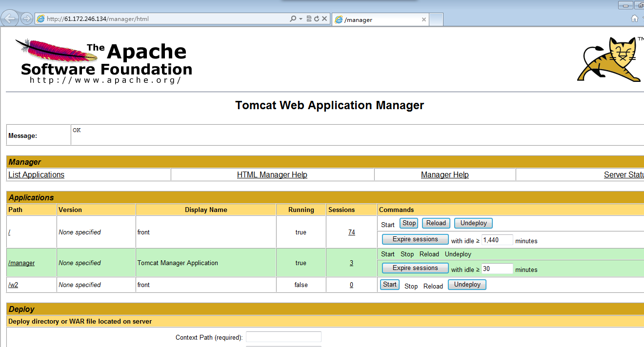Screen dimensions: 644x347
Task: Open the List Applications link
Action: [x=36, y=174]
